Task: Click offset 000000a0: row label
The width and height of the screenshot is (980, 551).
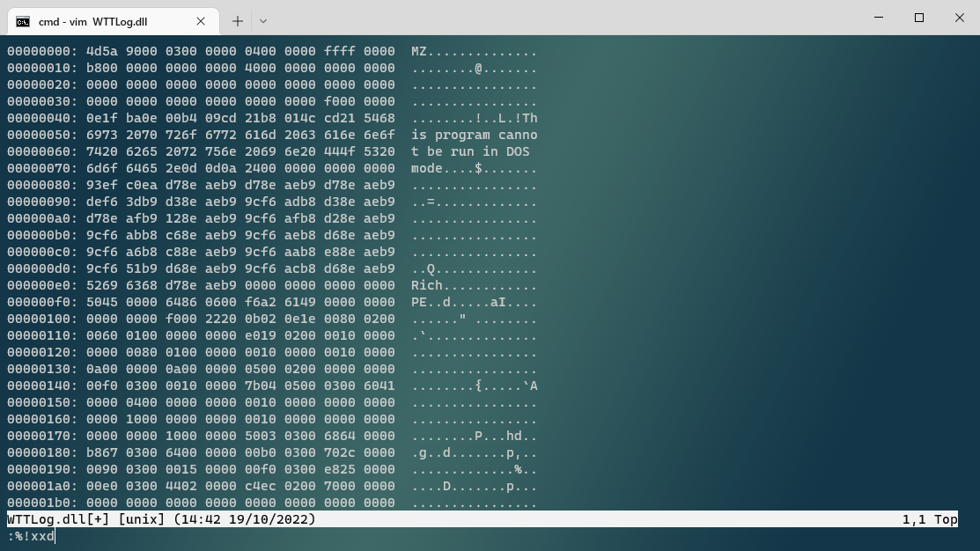Action: click(42, 218)
